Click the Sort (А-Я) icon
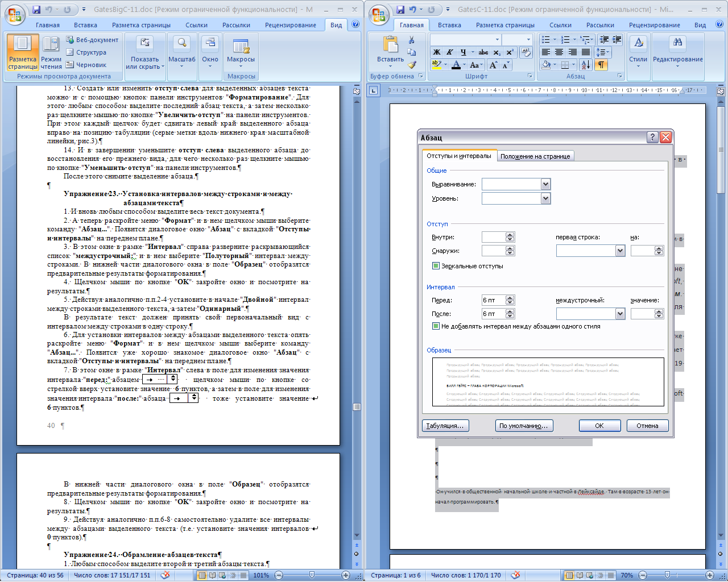 585,65
